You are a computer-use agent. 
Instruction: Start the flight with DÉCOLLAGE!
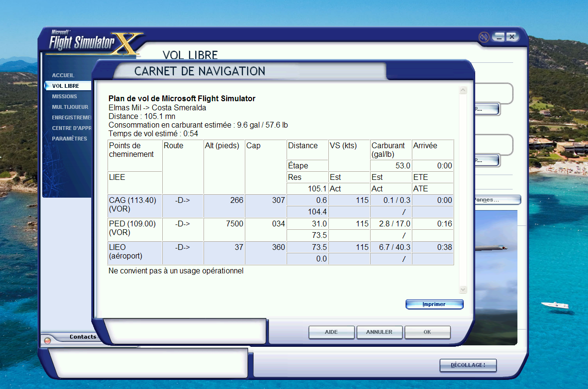point(468,365)
